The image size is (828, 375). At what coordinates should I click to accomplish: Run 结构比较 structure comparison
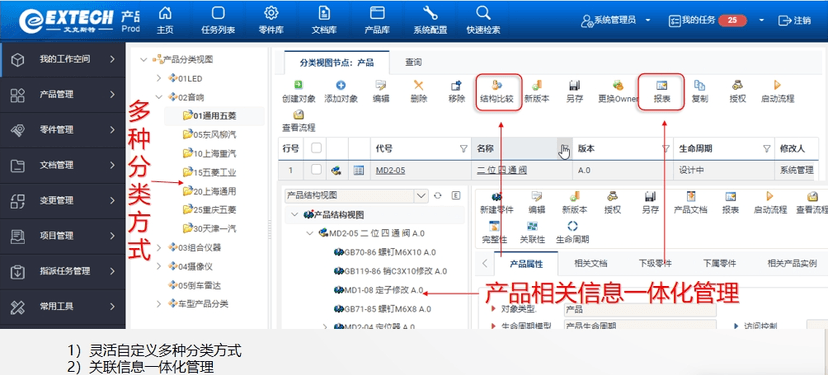[x=496, y=91]
